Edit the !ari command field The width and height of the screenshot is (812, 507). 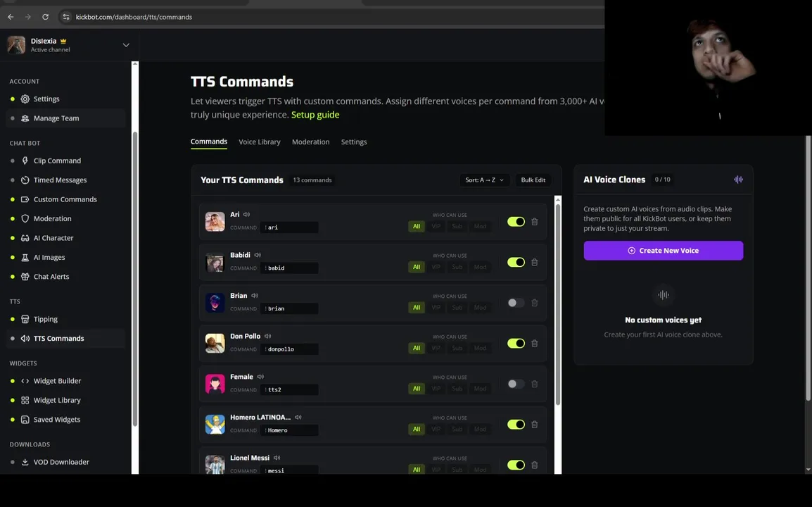pos(289,227)
